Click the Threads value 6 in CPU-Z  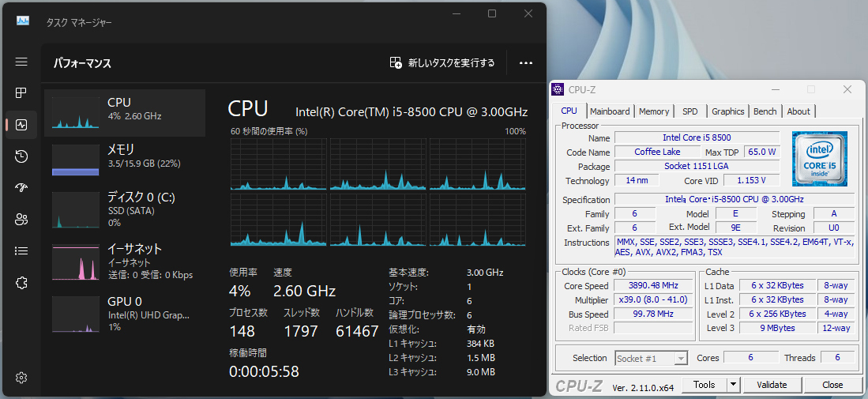click(x=837, y=358)
